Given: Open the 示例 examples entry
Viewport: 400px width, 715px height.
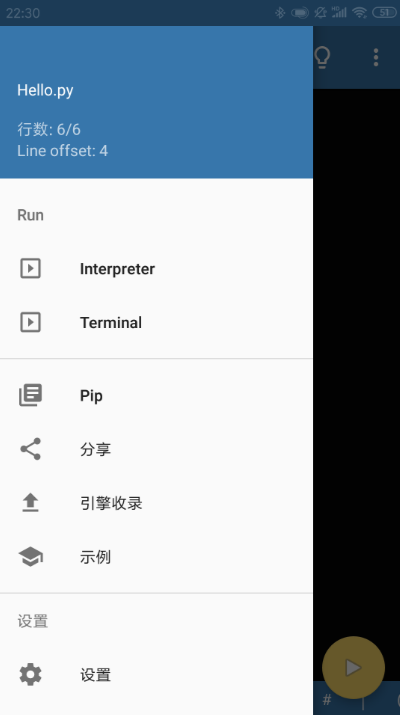Looking at the screenshot, I should pos(156,556).
